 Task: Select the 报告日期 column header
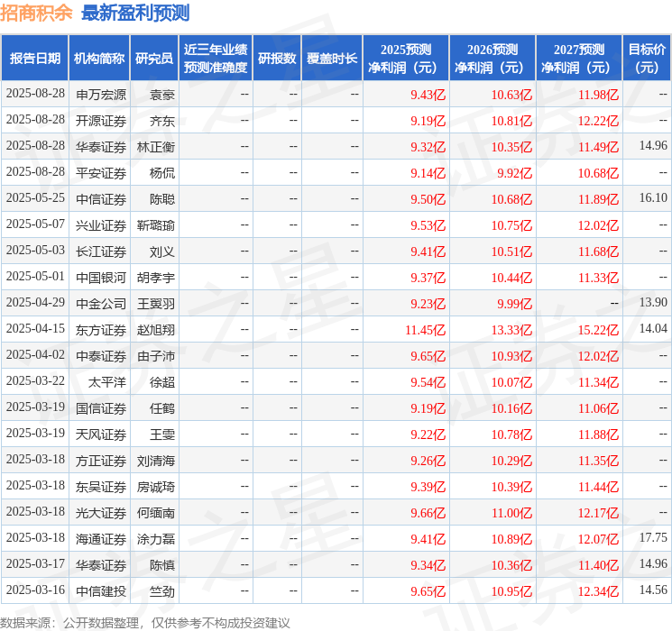pyautogui.click(x=34, y=58)
